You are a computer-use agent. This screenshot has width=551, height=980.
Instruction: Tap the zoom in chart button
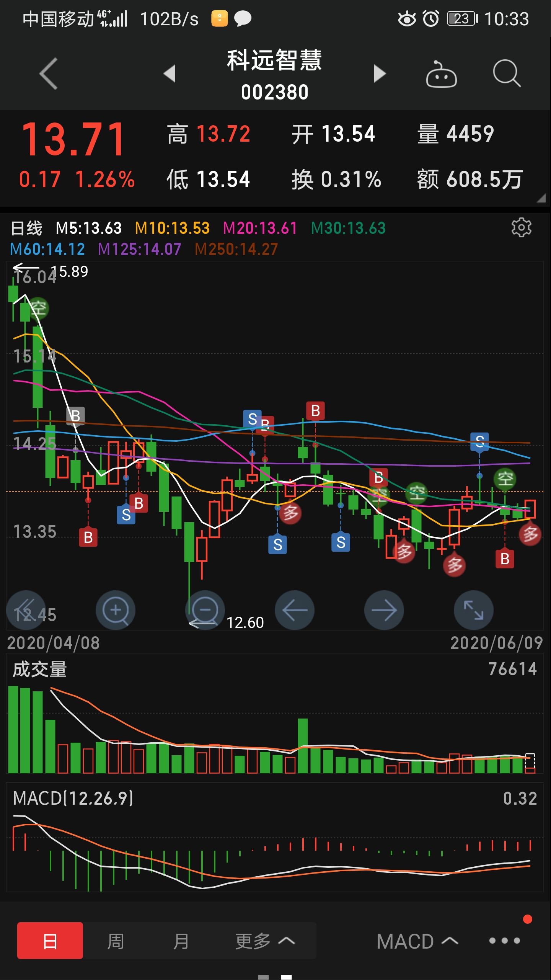pos(116,610)
